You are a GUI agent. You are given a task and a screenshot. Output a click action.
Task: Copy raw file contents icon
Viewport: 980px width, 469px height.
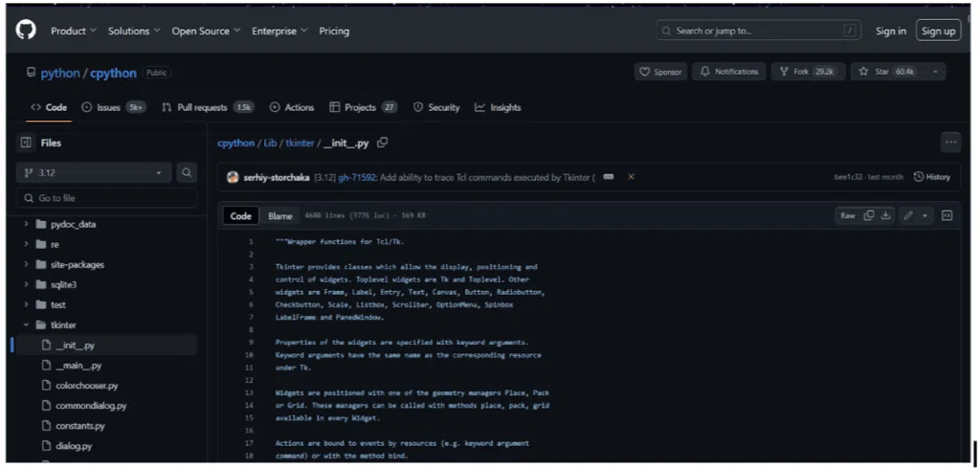pyautogui.click(x=869, y=215)
